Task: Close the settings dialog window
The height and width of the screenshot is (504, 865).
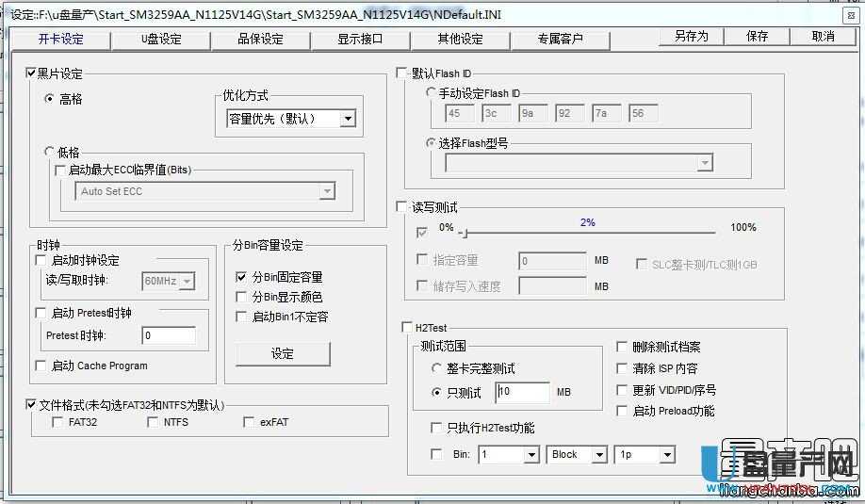Action: (x=849, y=16)
